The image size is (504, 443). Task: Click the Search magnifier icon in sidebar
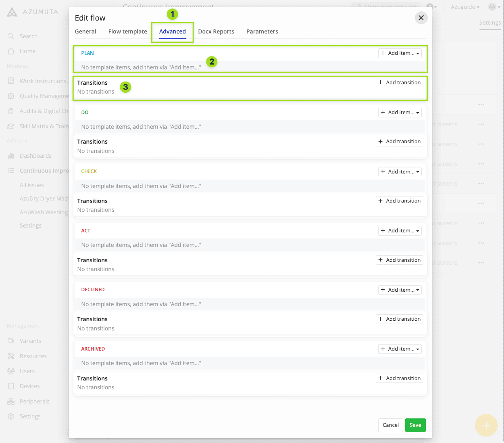tap(11, 36)
